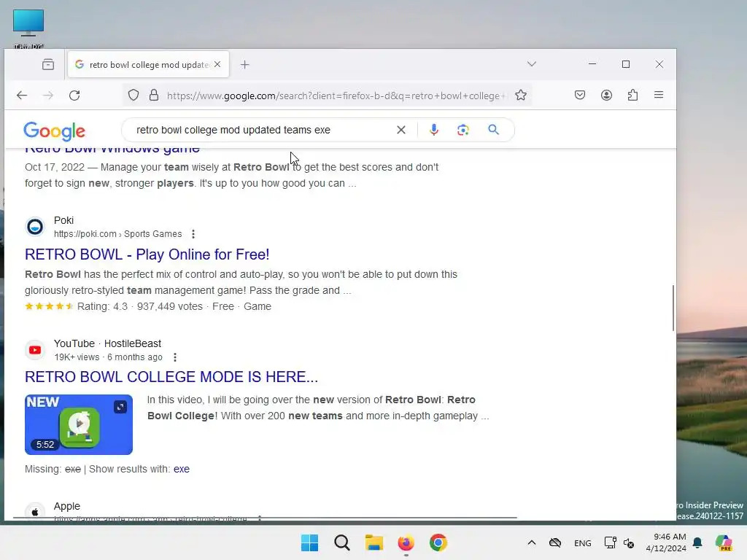747x560 pixels.
Task: Open Firefox View tabs icon
Action: [47, 64]
